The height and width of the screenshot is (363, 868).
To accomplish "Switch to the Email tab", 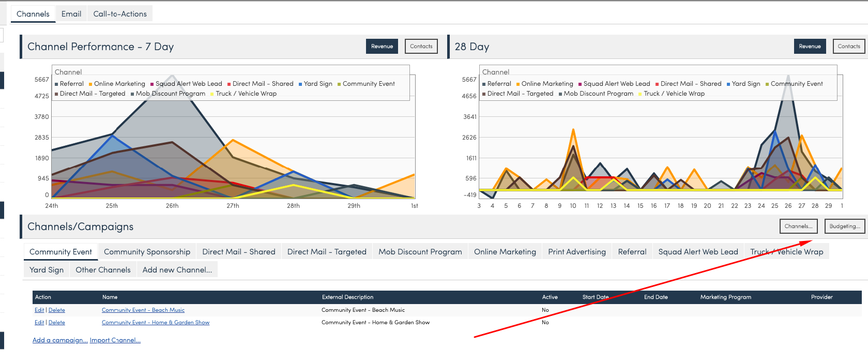I will (x=71, y=14).
